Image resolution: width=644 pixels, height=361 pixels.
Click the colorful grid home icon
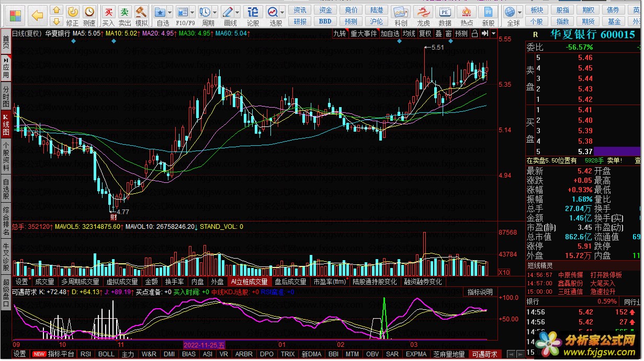(16, 16)
